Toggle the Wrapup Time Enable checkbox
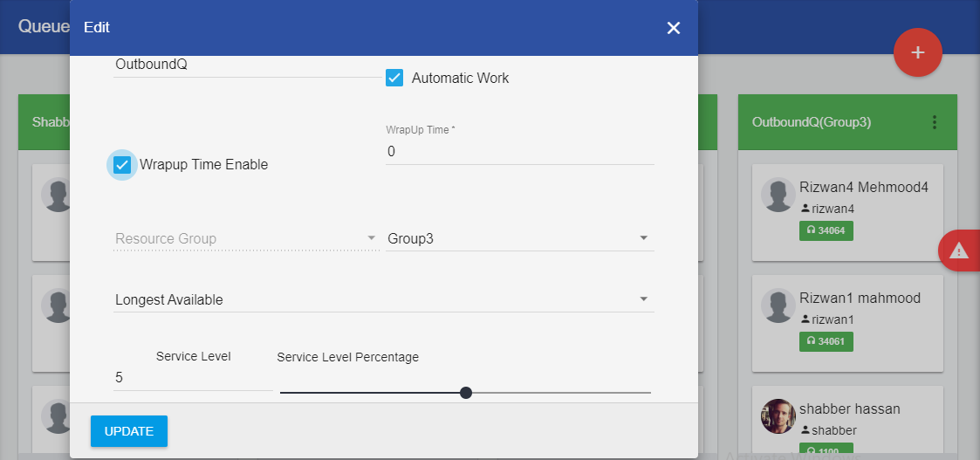The width and height of the screenshot is (980, 460). [122, 164]
